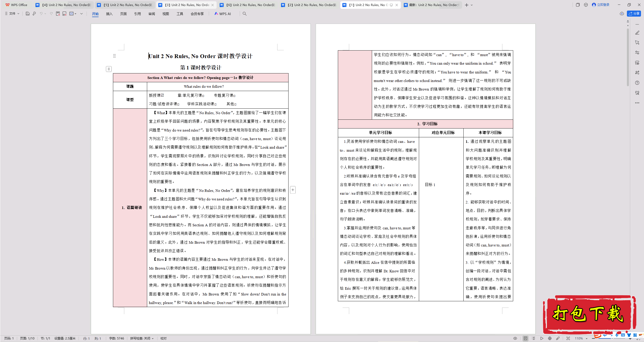The image size is (644, 342).
Task: Expand the Undo history dropdown arrow
Action: click(x=45, y=14)
